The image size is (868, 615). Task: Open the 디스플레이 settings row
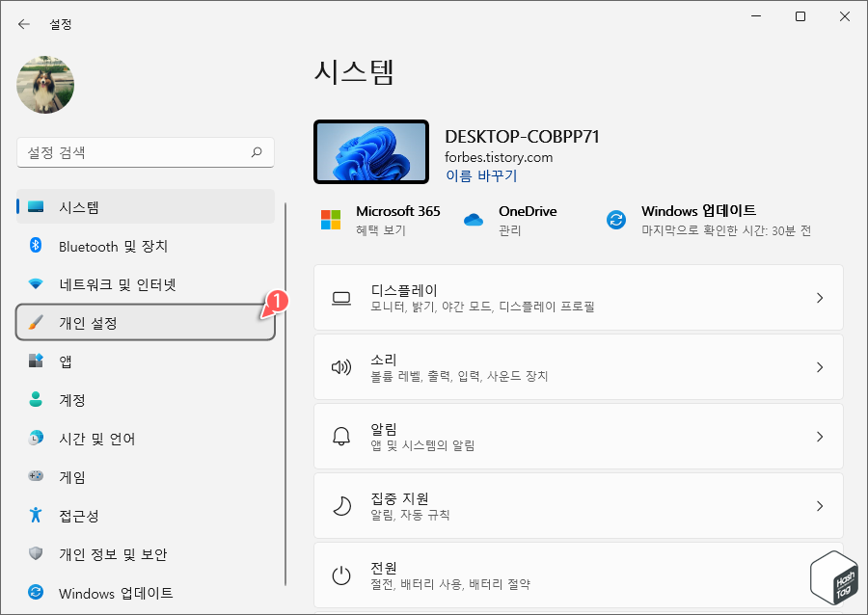pos(579,297)
